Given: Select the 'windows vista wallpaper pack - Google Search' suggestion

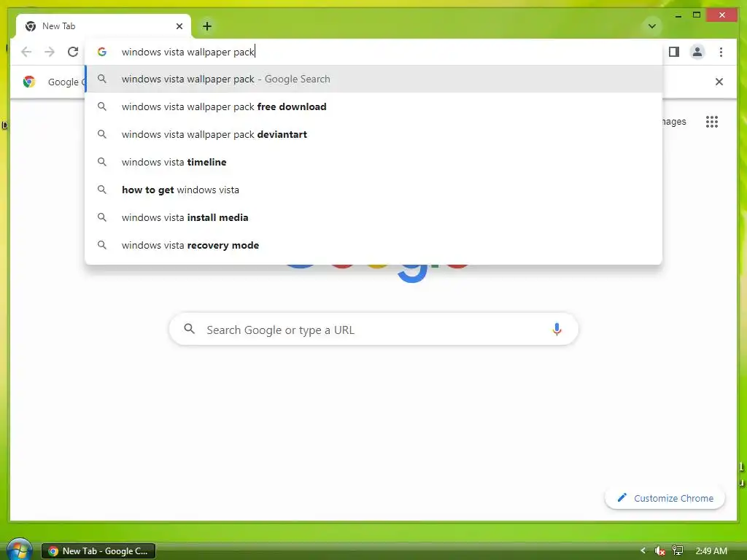Looking at the screenshot, I should coord(373,79).
